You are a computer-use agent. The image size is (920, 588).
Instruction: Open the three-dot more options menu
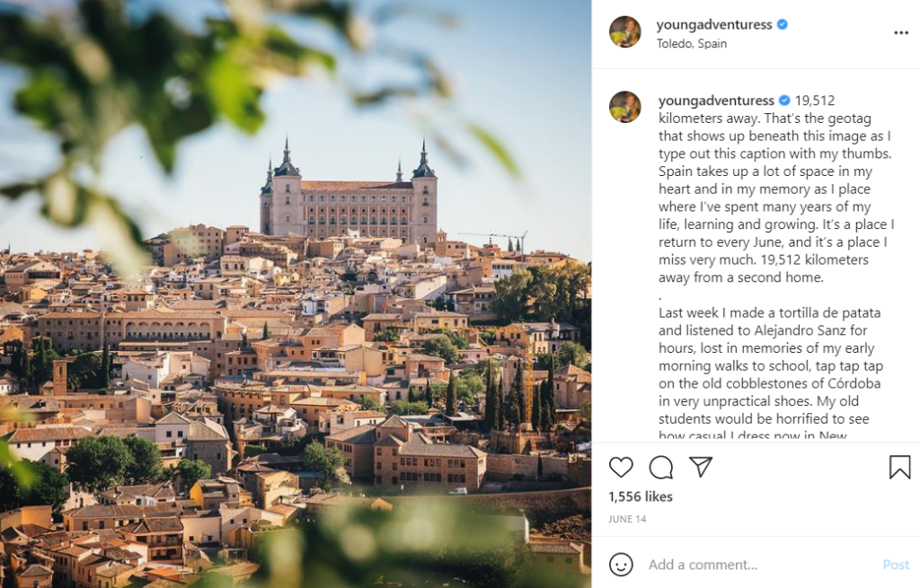pos(901,33)
